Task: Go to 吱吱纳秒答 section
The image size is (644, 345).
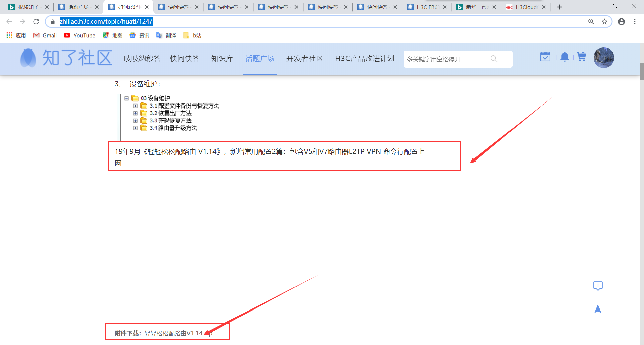Action: 142,59
